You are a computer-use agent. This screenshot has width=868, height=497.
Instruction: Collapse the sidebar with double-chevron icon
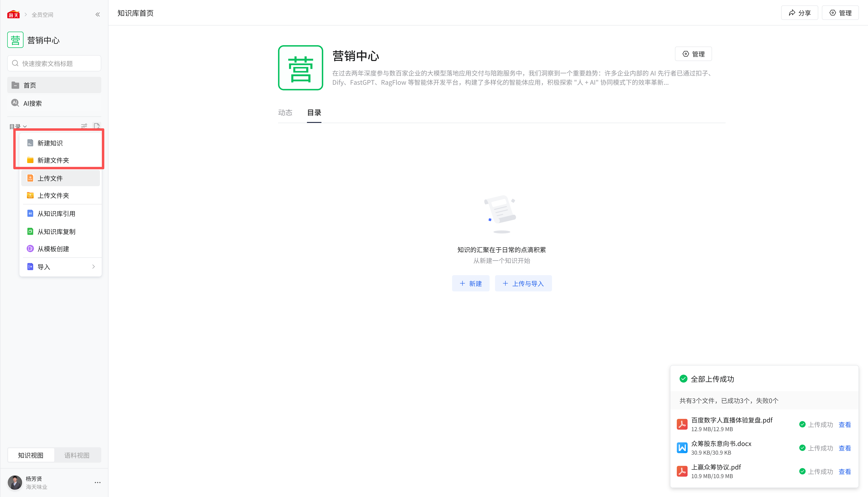click(98, 14)
